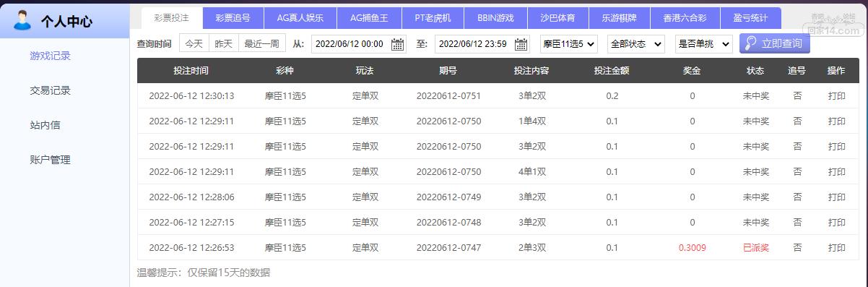Switch to the BBIN游戏 tab

tap(496, 18)
